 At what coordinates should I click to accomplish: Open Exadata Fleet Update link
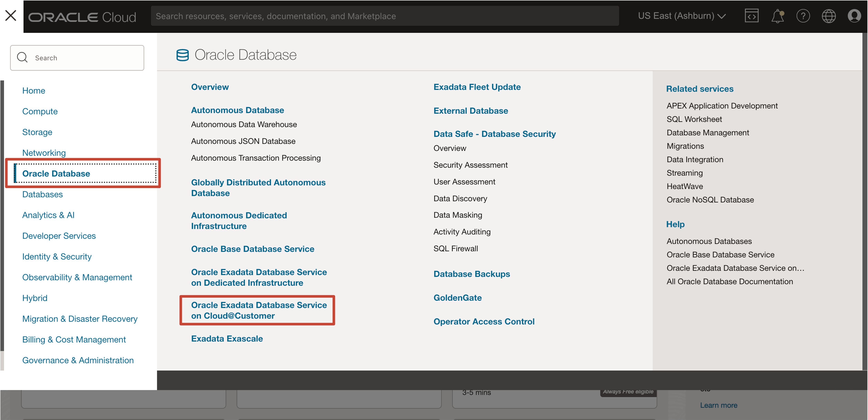(x=477, y=87)
